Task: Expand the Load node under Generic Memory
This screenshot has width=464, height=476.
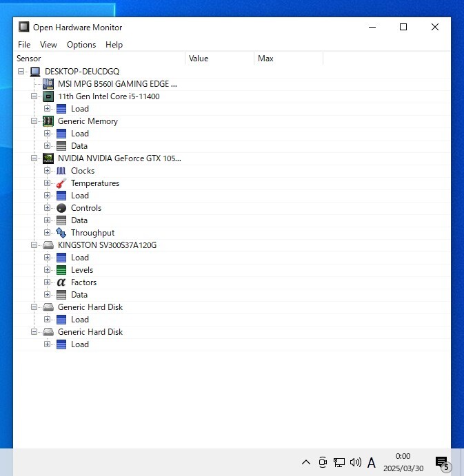Action: [47, 133]
